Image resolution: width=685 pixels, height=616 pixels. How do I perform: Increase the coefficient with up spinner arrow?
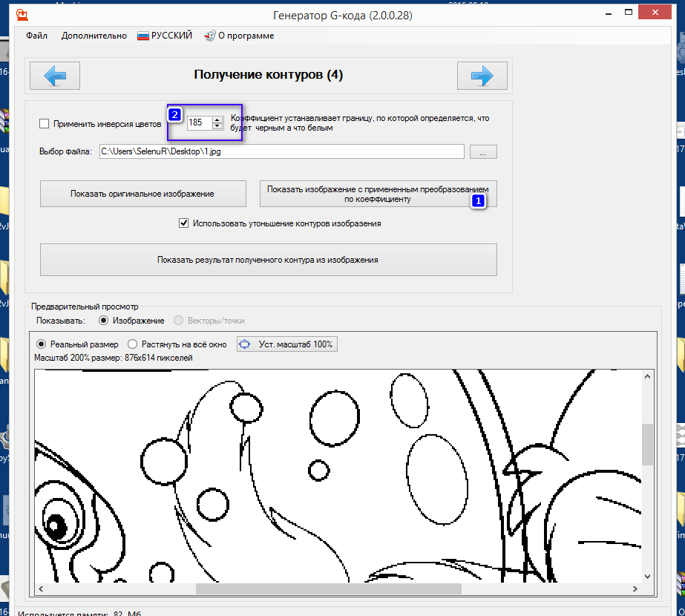tap(217, 119)
